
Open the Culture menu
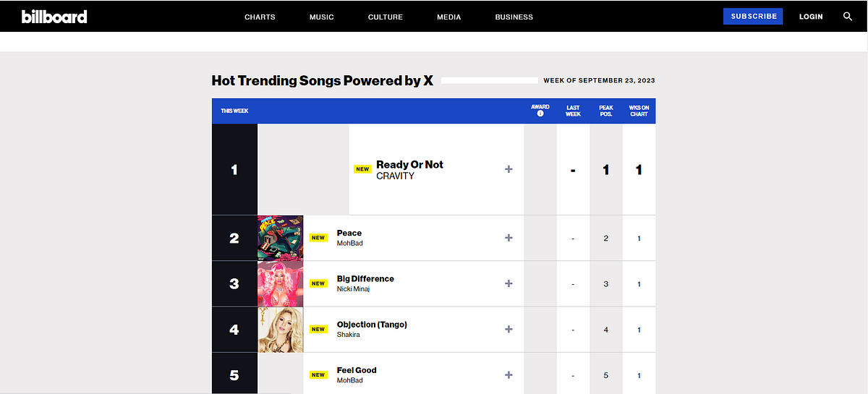[x=386, y=17]
